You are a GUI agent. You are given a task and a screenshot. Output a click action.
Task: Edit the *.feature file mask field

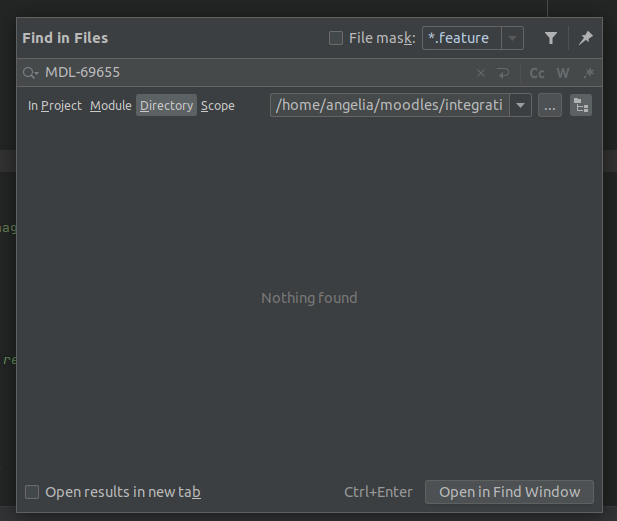[462, 38]
